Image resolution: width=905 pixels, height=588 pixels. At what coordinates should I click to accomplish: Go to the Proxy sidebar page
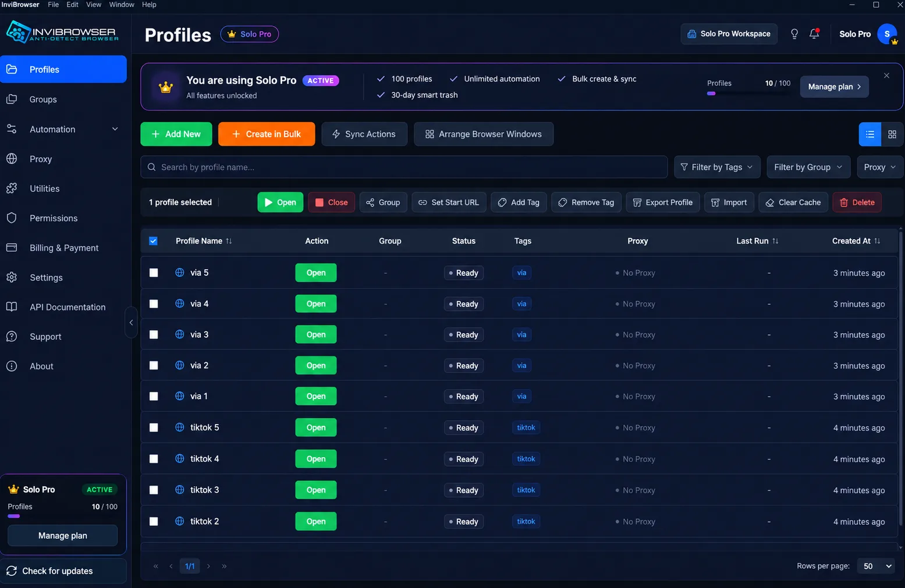63,159
